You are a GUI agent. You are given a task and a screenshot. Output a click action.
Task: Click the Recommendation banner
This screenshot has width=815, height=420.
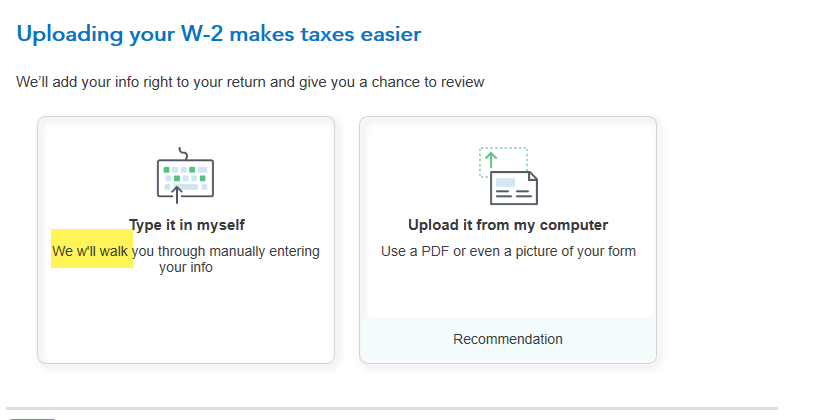(x=508, y=339)
